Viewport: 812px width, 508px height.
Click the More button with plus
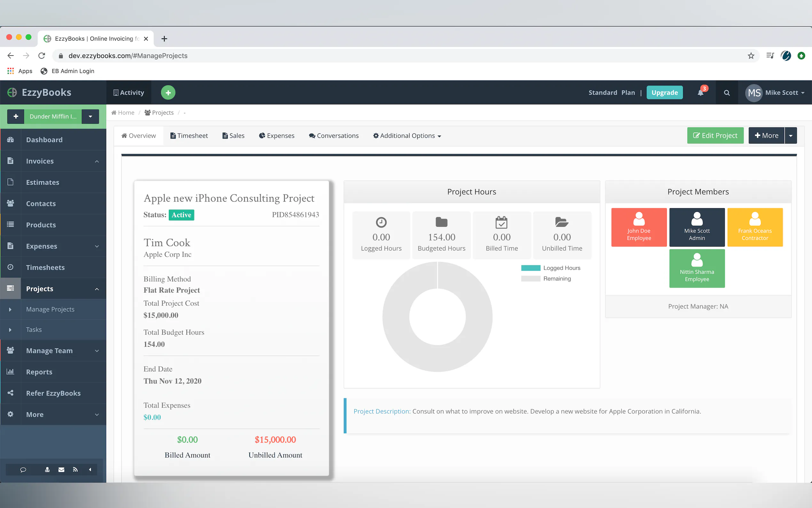click(766, 135)
